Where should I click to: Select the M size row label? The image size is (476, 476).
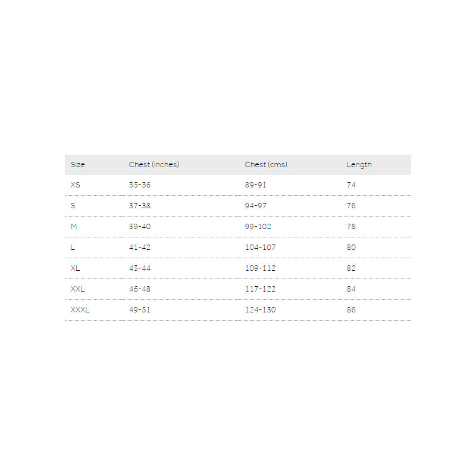pos(74,227)
